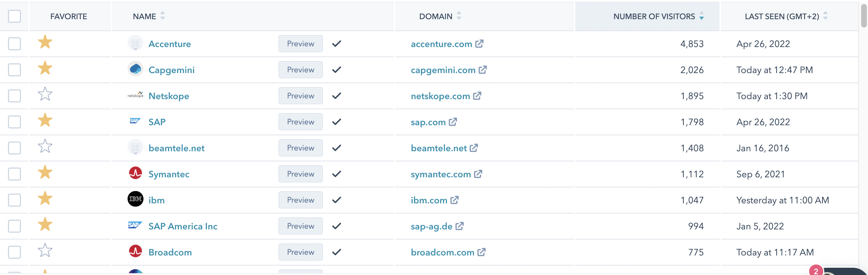
Task: Click the IBM company logo
Action: pos(136,199)
